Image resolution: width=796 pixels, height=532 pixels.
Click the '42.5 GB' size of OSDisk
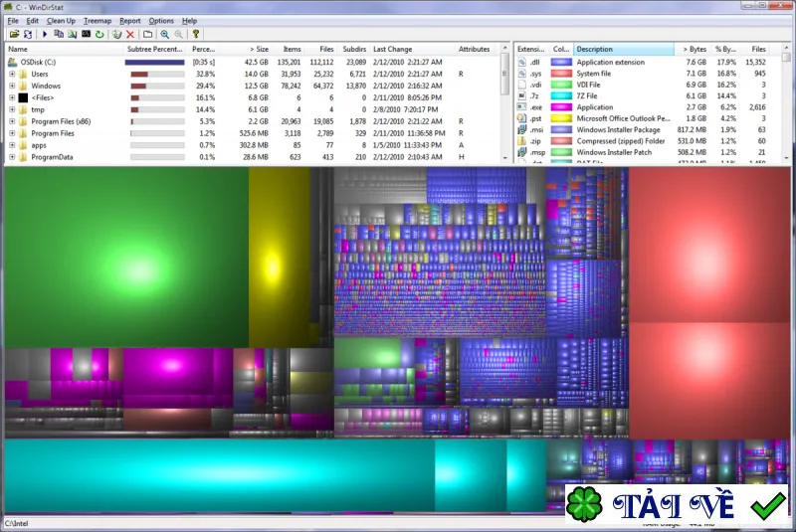(x=257, y=62)
